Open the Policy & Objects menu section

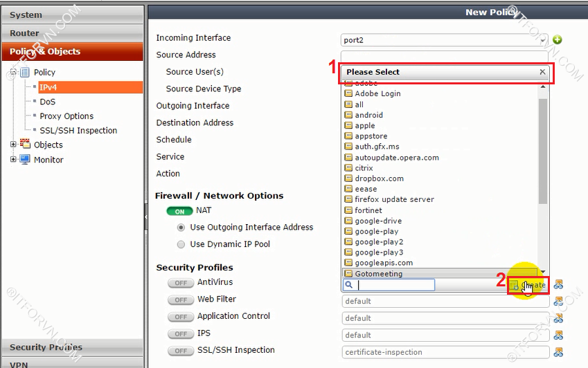click(x=73, y=51)
